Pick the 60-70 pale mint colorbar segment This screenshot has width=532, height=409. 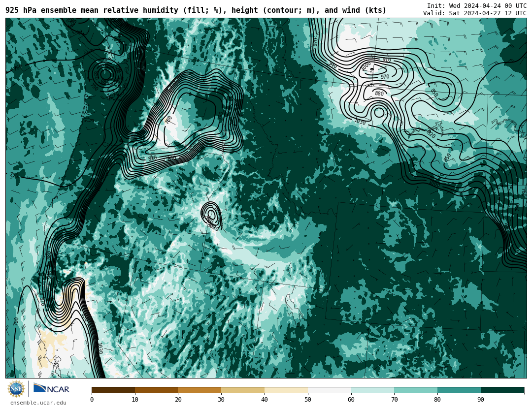pyautogui.click(x=372, y=390)
